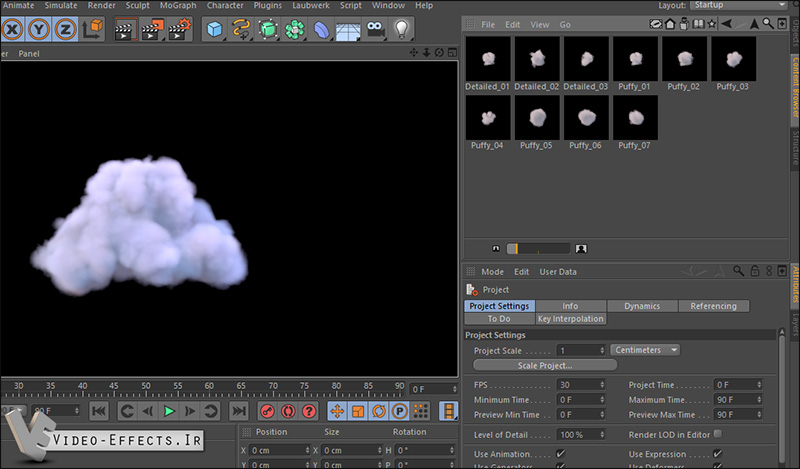Click the green Array modeling icon
Screen dimensions: 800x469
point(294,29)
